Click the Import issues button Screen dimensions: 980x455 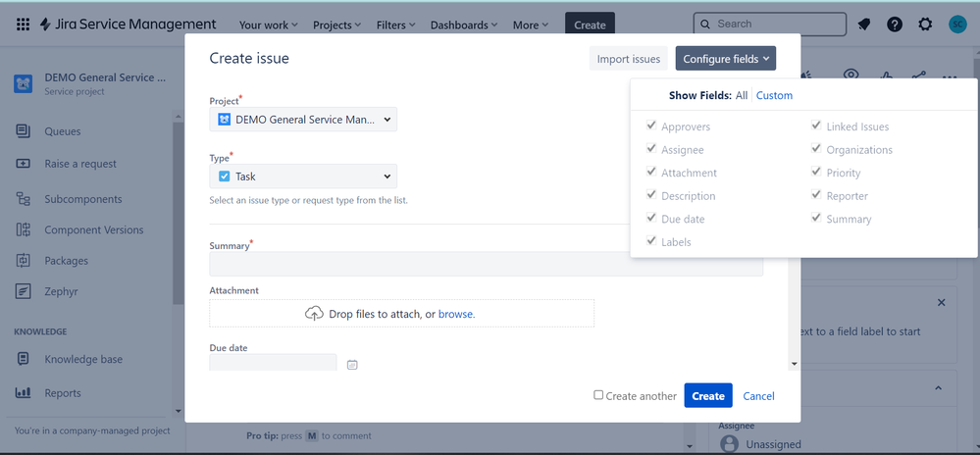pos(629,59)
